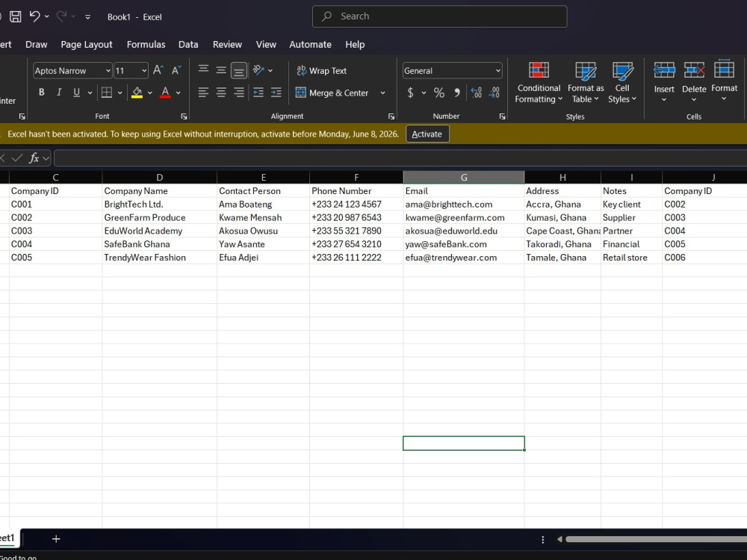
Task: Open the Page Layout tab
Action: [86, 44]
